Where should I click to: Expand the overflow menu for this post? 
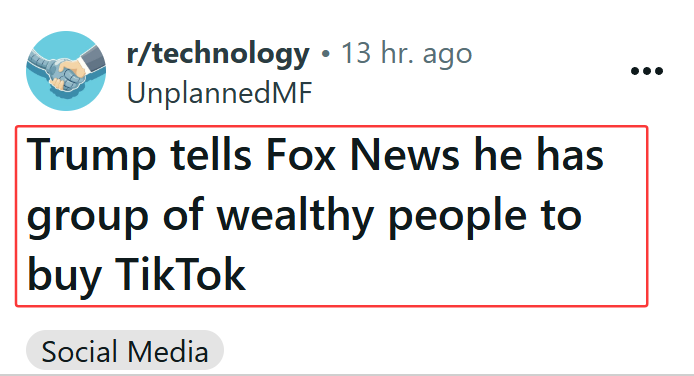point(647,71)
